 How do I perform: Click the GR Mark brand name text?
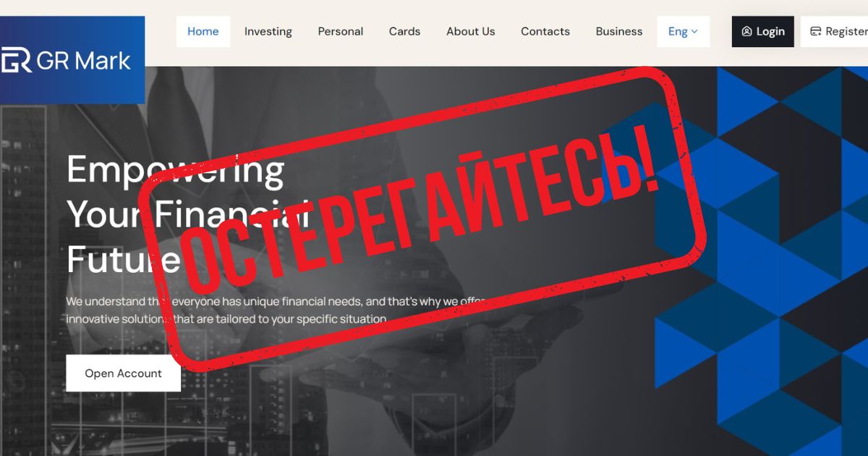pos(84,61)
